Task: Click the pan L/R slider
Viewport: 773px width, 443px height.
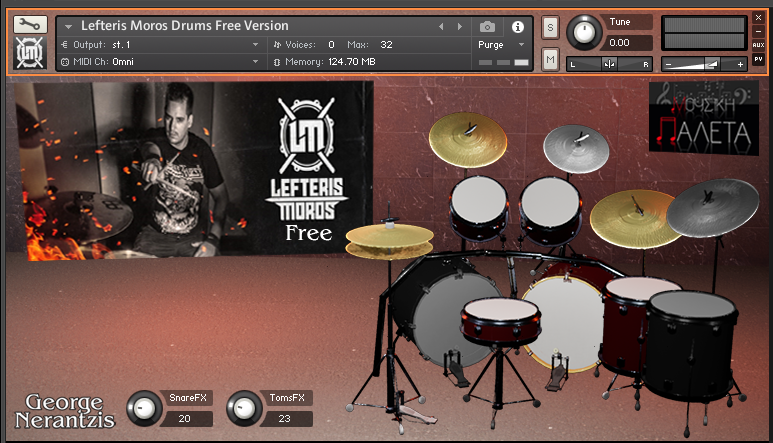Action: (609, 64)
